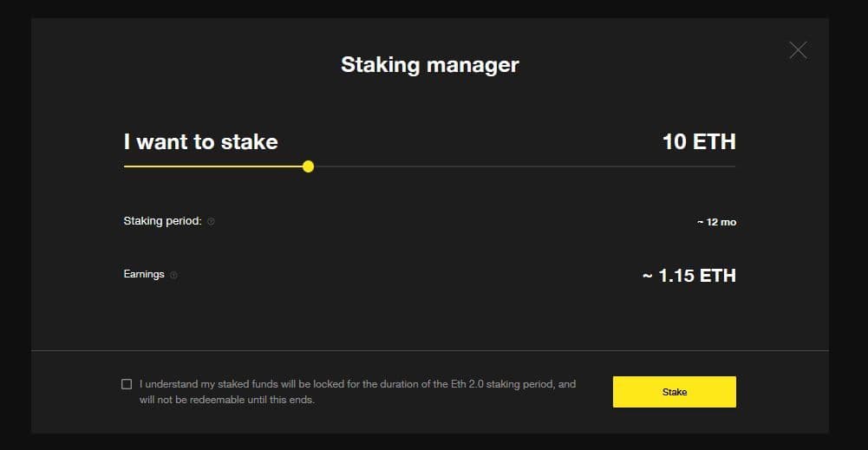Click the far right end of the stake slider track
Image resolution: width=868 pixels, height=450 pixels.
pyautogui.click(x=733, y=166)
